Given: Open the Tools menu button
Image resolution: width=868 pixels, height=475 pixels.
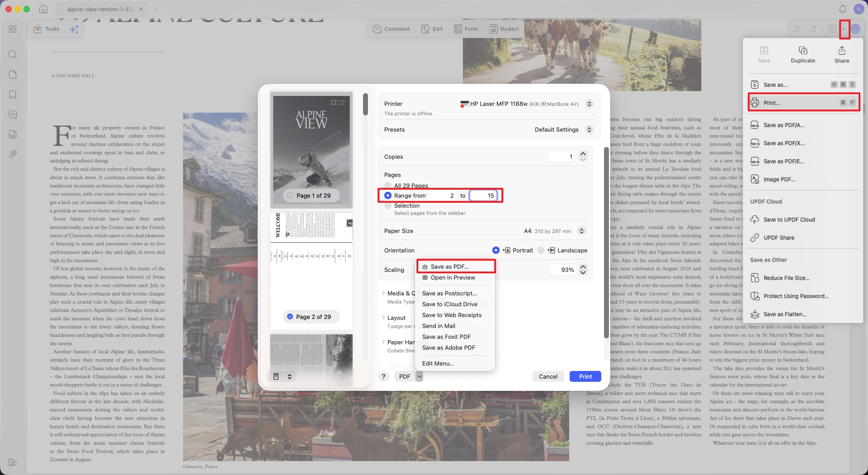Looking at the screenshot, I should click(47, 29).
